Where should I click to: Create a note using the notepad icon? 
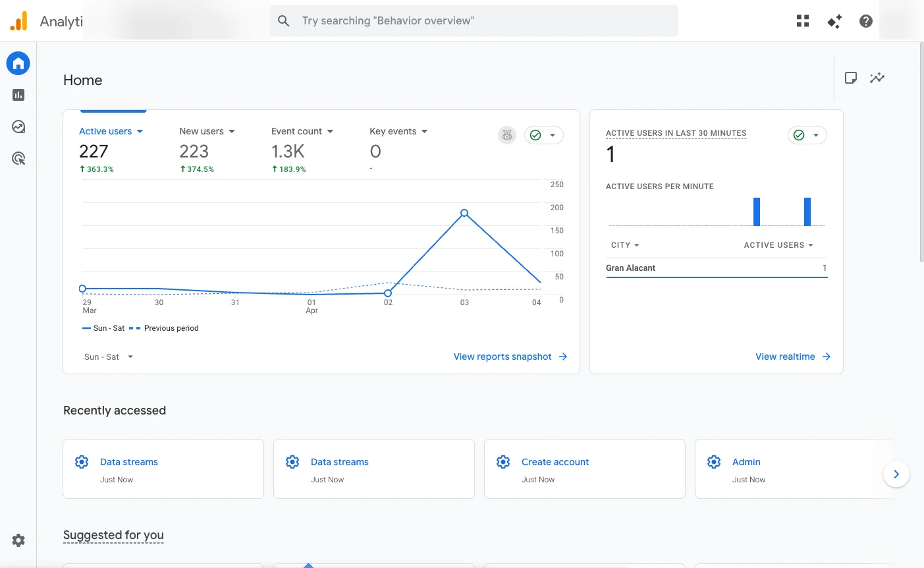point(850,78)
